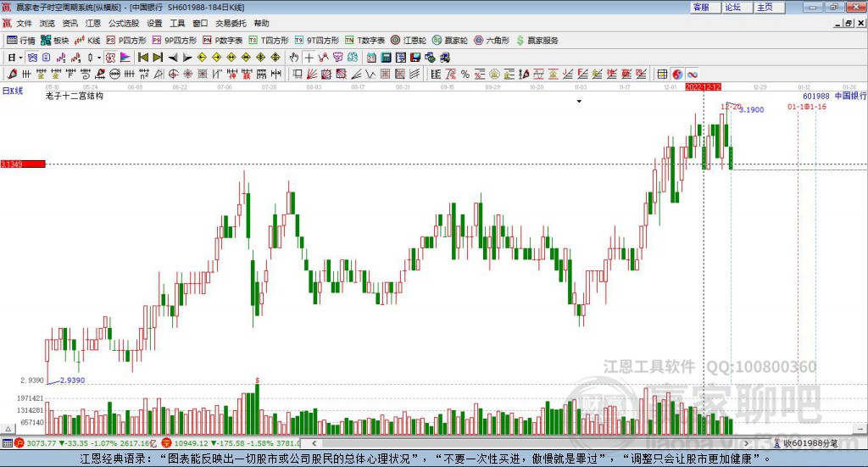
Task: Click the 老子十二宫结构 chart label
Action: 75,96
